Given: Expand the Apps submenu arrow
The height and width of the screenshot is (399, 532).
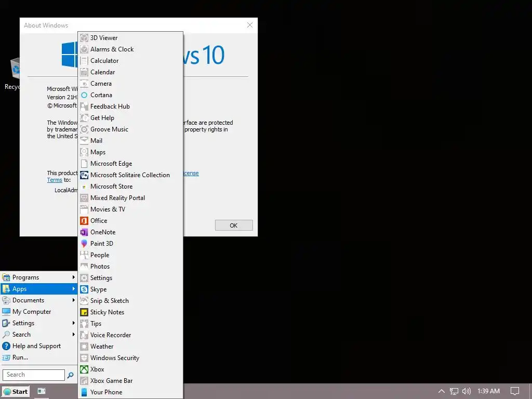Looking at the screenshot, I should click(73, 289).
